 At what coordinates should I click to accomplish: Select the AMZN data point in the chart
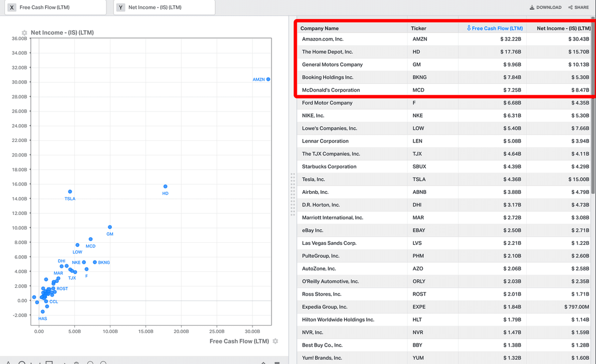(x=268, y=80)
